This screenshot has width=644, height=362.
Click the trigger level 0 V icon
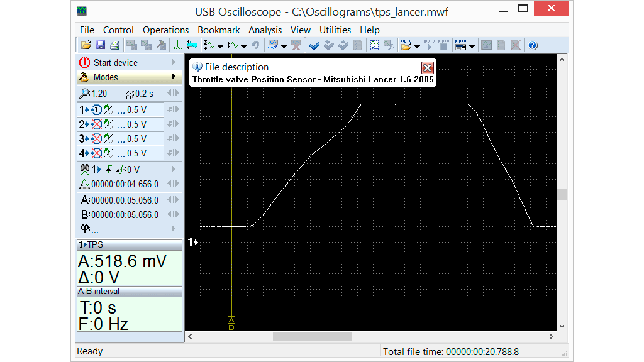(121, 170)
